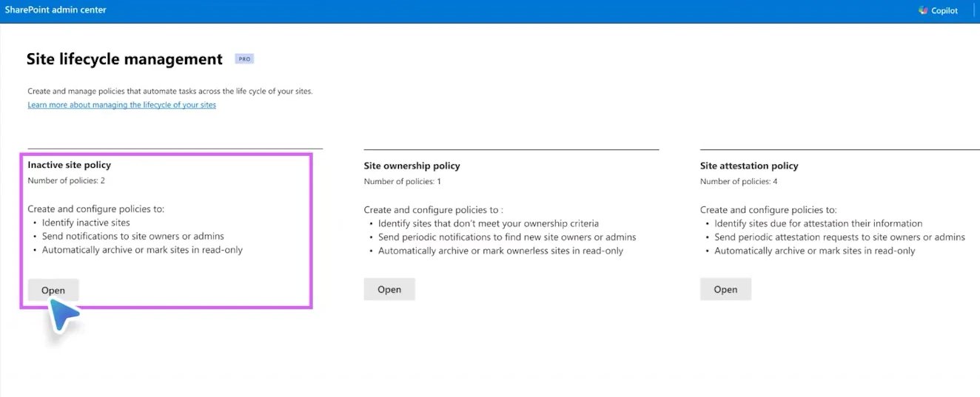Screen dimensions: 980x397
Task: Click 'Identify sites that don't meet your ownership criteria'
Action: tap(489, 223)
